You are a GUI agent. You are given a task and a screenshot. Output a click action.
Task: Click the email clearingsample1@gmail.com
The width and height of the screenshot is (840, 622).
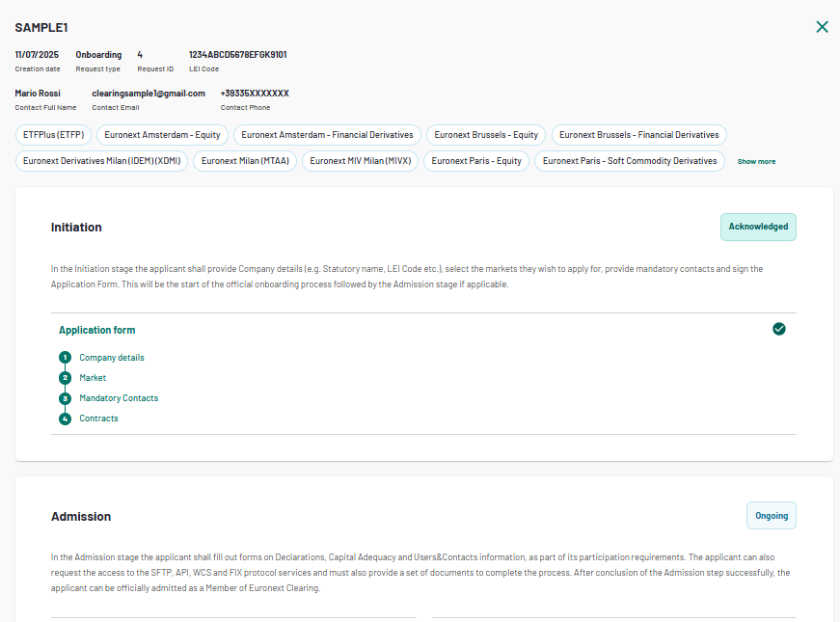pos(149,94)
